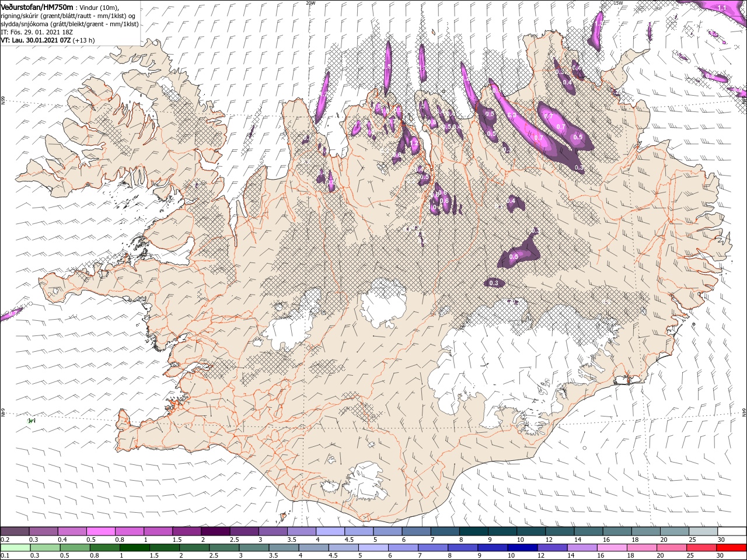Click the dark purple 2 swatch, upper legend
747x560 pixels.
215,531
